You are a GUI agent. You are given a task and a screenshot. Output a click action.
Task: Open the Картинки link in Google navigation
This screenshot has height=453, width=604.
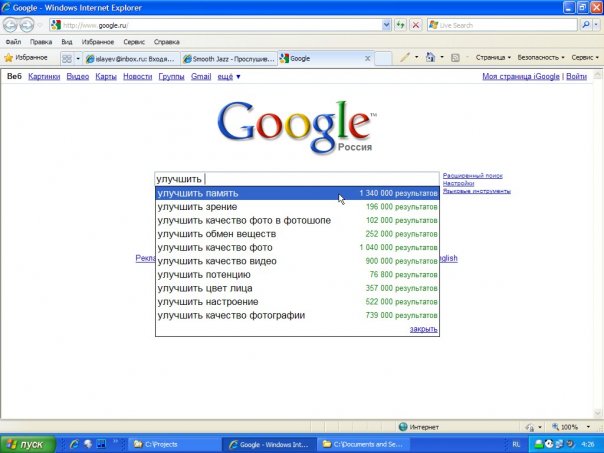44,76
